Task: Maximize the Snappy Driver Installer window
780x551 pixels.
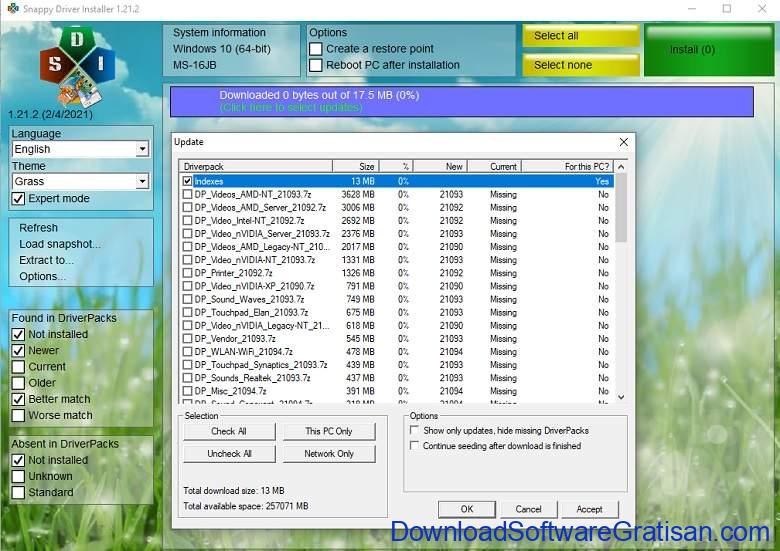Action: coord(727,9)
